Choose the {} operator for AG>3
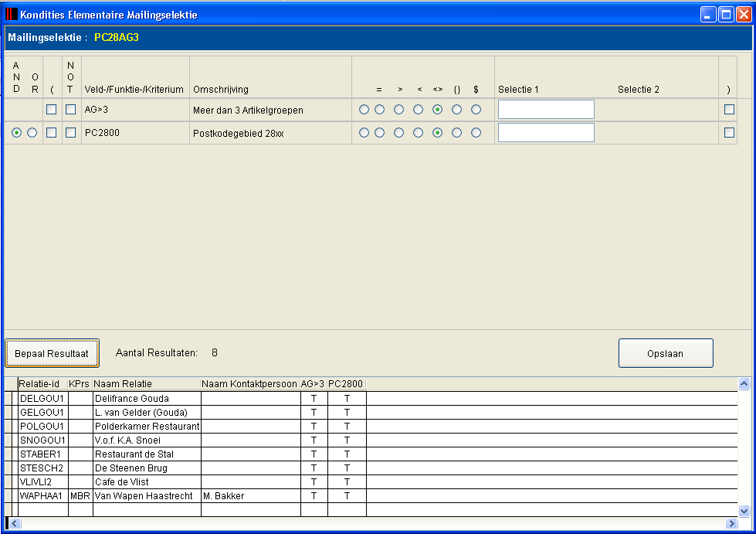The image size is (756, 534). point(456,110)
